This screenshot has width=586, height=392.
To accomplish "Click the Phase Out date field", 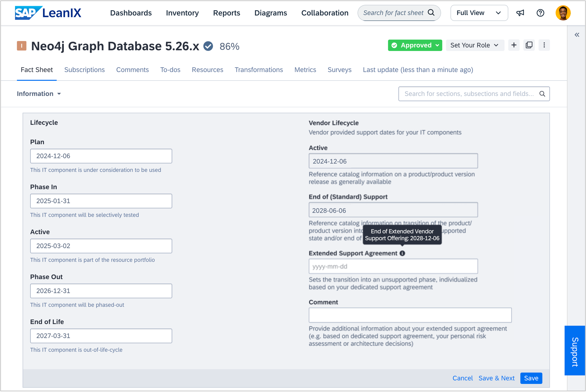I will (x=101, y=291).
